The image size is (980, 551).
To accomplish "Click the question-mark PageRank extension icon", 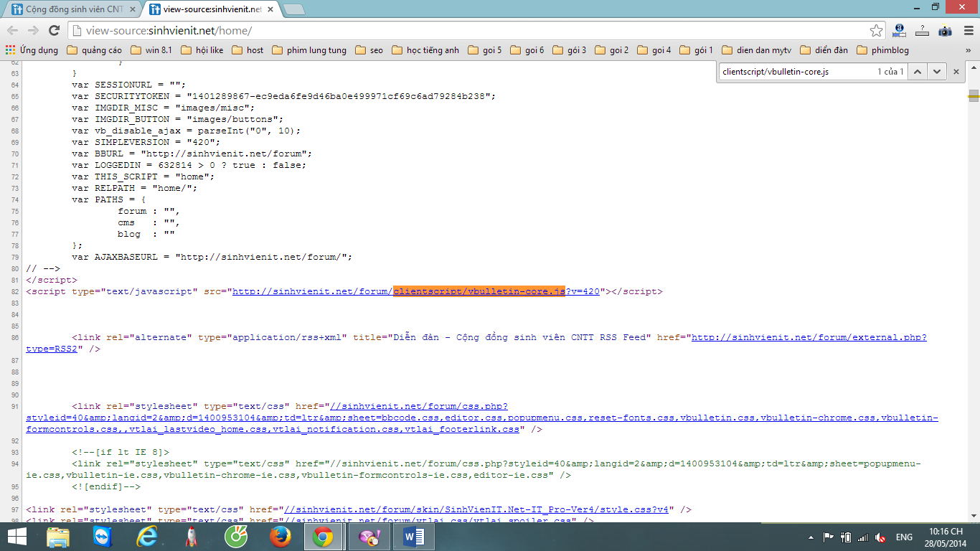I will click(x=922, y=31).
